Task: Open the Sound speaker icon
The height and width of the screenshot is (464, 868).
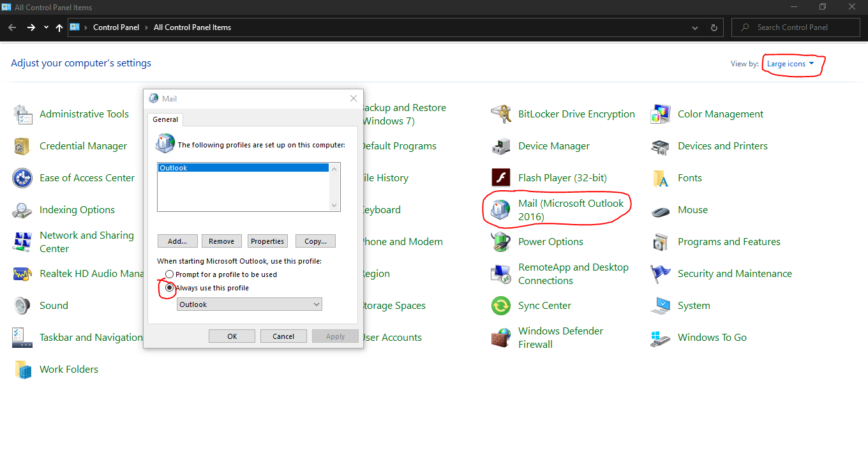Action: pyautogui.click(x=22, y=306)
